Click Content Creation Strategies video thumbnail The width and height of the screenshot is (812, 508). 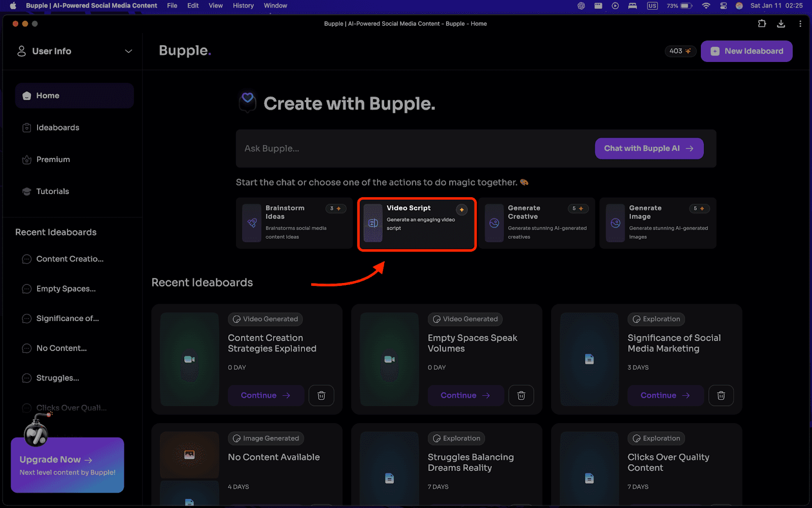pos(189,359)
